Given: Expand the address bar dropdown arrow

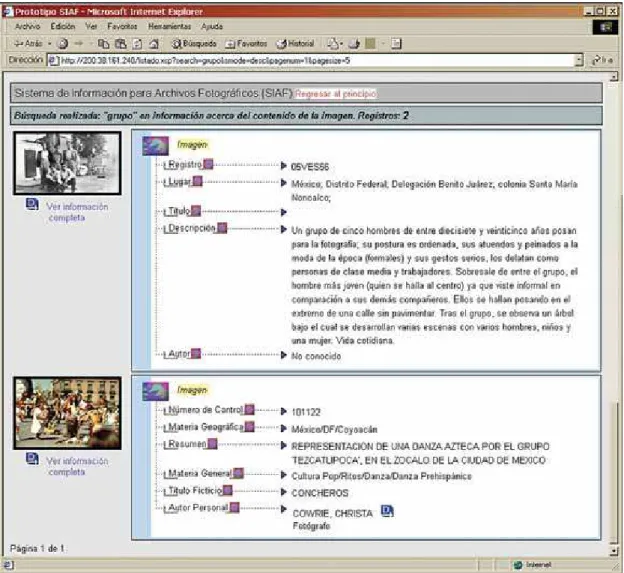Looking at the screenshot, I should [x=579, y=60].
